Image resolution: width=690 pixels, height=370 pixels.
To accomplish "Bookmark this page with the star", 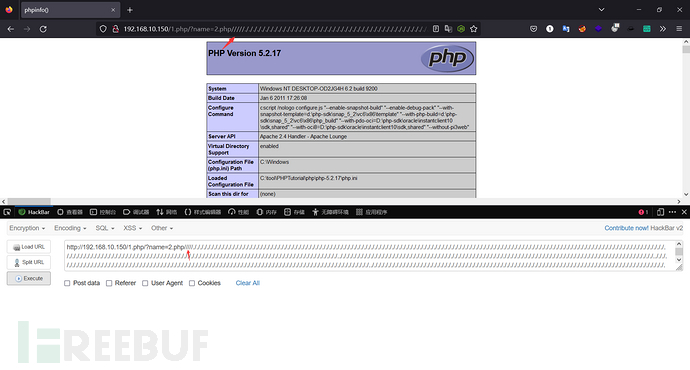I will 473,29.
